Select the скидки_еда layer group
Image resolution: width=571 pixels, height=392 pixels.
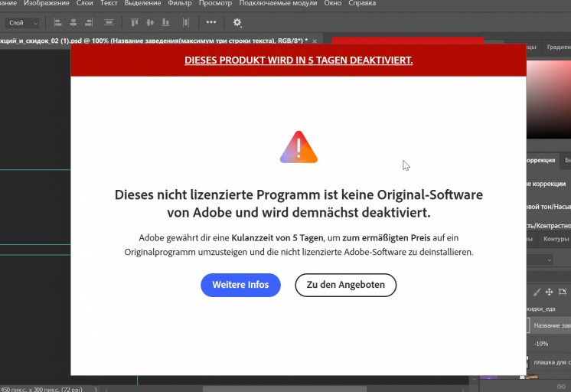pos(549,309)
